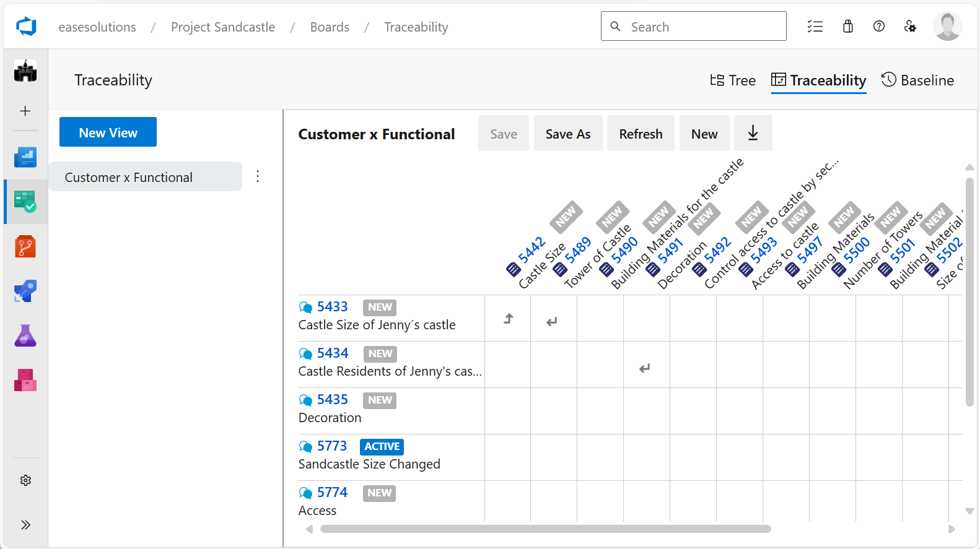
Task: Switch to the Baseline tab
Action: tap(917, 80)
